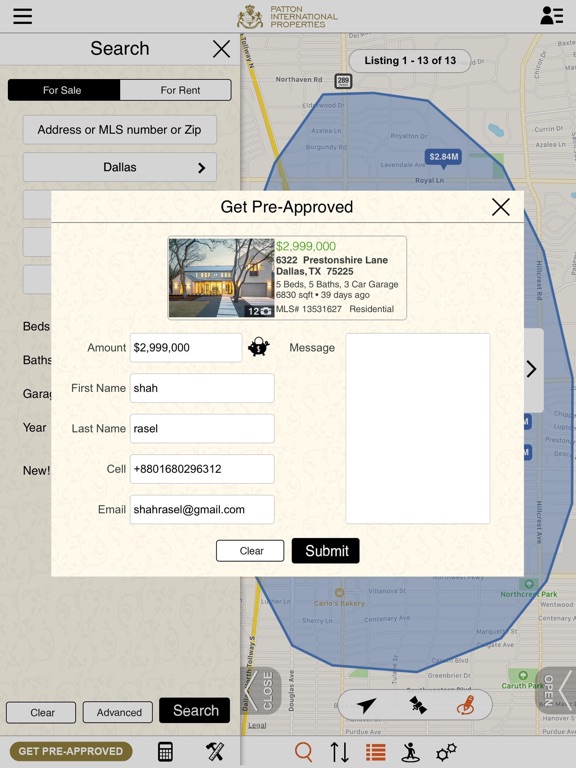Image resolution: width=576 pixels, height=768 pixels.
Task: Tap the CLOSE panel handle on map
Action: 262,691
